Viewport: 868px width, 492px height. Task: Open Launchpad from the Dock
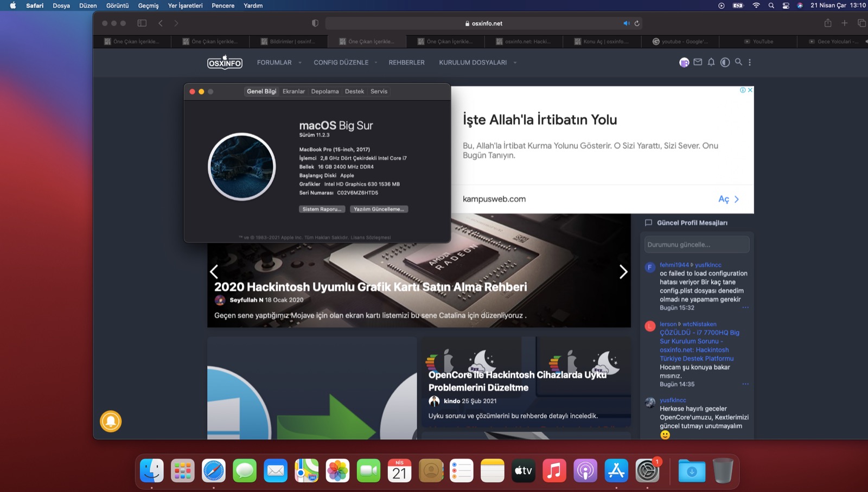[183, 470]
